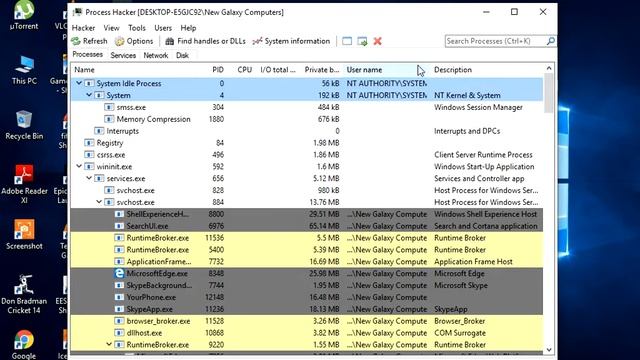This screenshot has height=360, width=640.
Task: Collapse the services.exe tree node
Action: (89, 178)
